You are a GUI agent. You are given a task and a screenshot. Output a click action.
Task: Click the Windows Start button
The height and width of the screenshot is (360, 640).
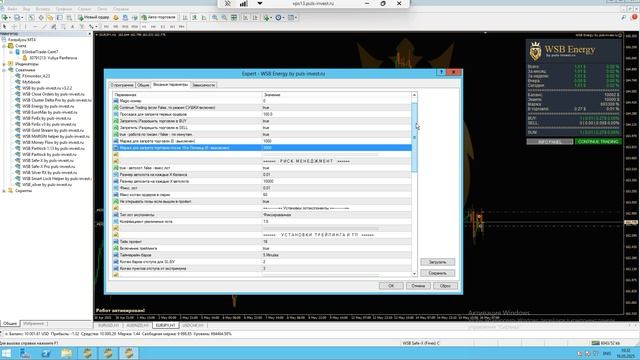pos(7,353)
